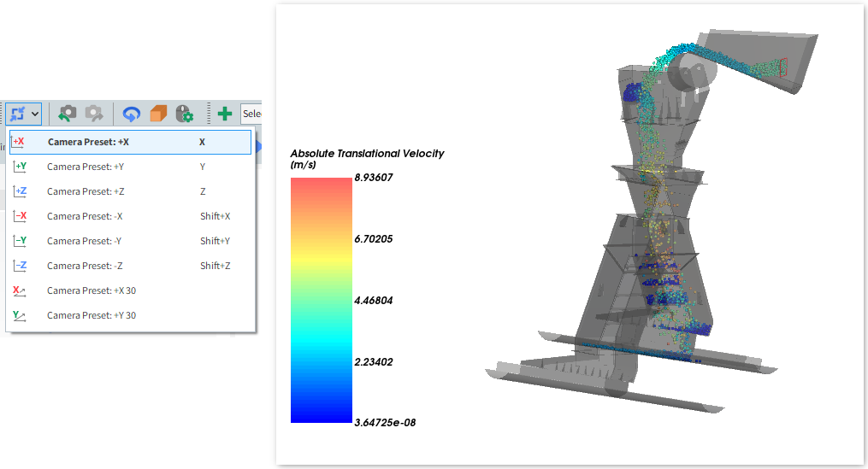868x469 pixels.
Task: Open the Select combo box in toolbar
Action: (251, 113)
